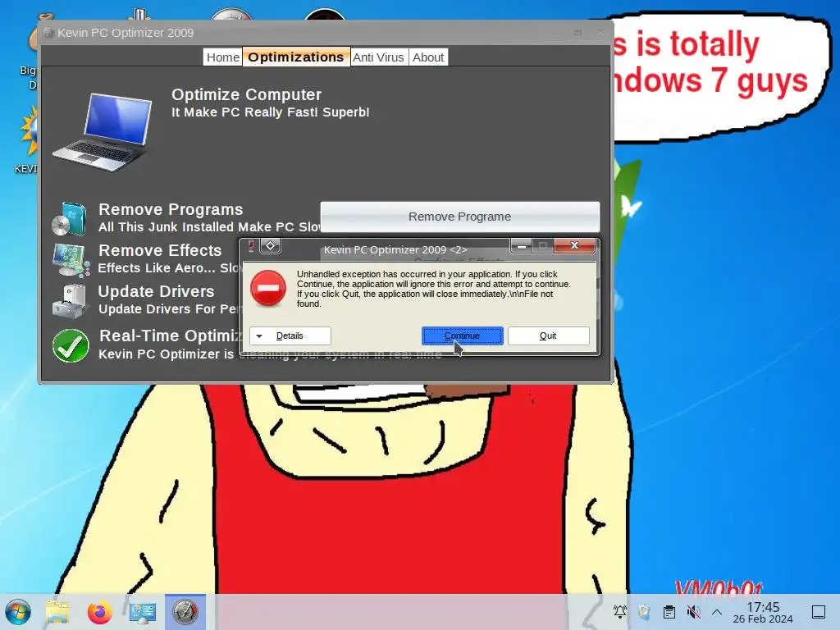The width and height of the screenshot is (840, 630).
Task: Click the muted volume tray icon
Action: [x=694, y=612]
